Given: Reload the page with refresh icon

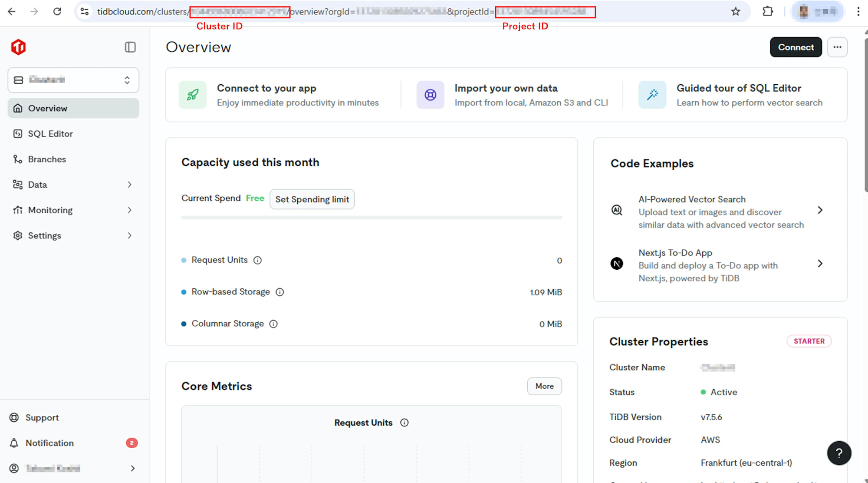Looking at the screenshot, I should (x=57, y=11).
